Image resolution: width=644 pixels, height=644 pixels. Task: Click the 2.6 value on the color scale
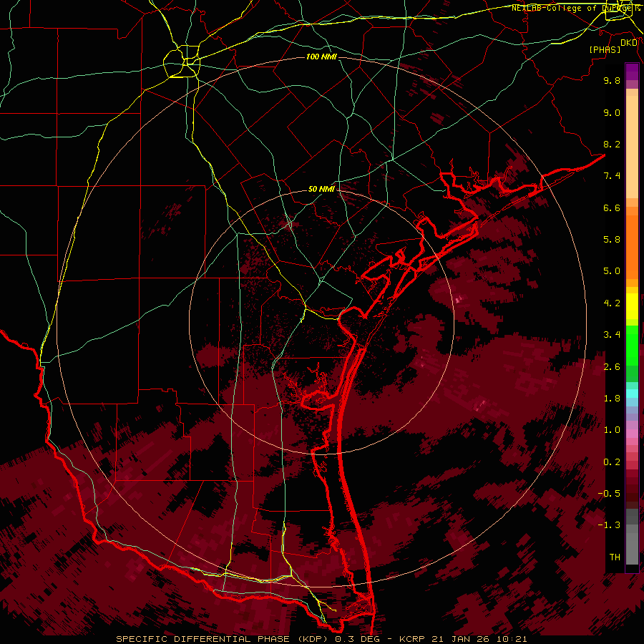click(612, 367)
